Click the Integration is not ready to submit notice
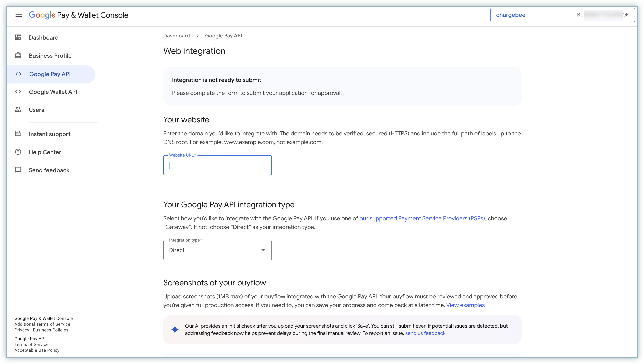 tap(342, 86)
